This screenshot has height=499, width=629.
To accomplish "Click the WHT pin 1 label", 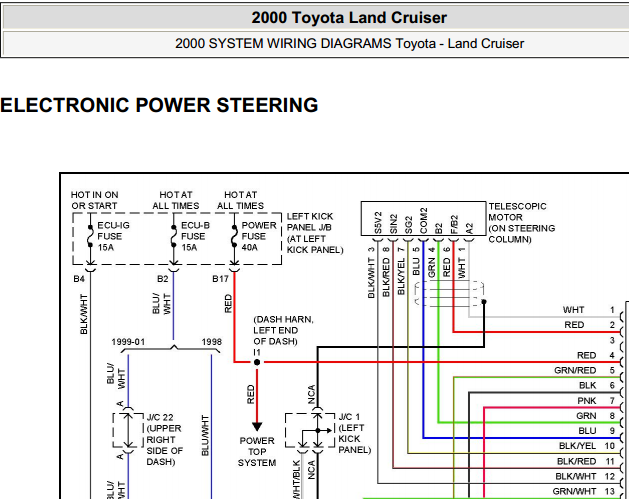I will point(573,310).
